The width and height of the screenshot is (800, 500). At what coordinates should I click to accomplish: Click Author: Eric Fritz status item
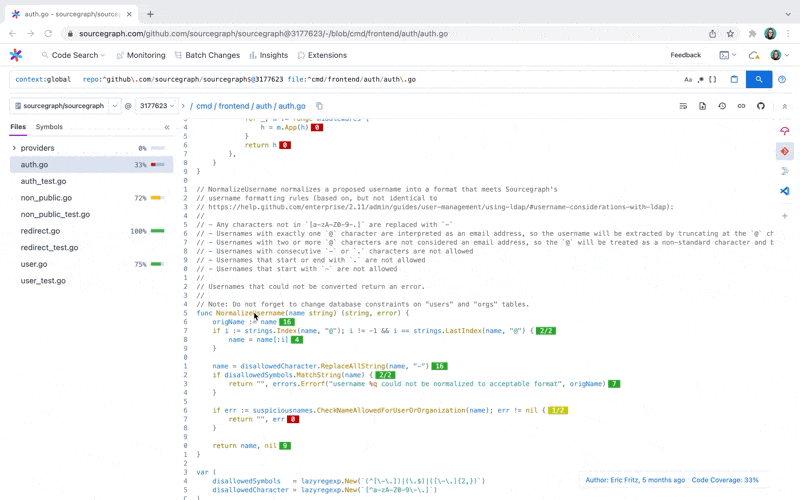pyautogui.click(x=635, y=480)
